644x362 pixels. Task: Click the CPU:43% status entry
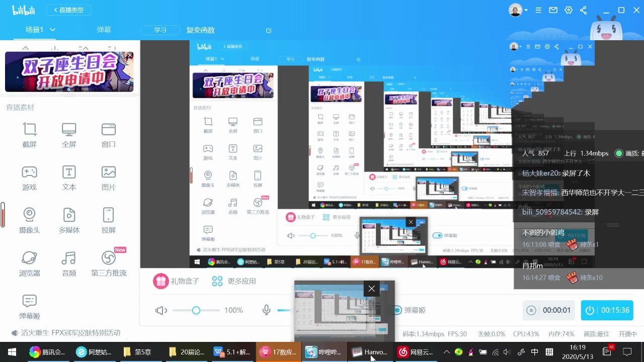(x=526, y=334)
